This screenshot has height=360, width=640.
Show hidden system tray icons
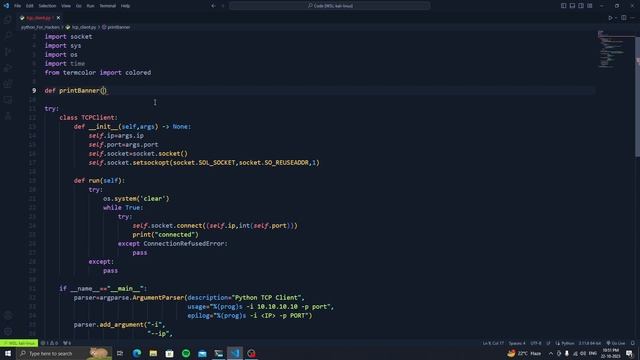click(551, 353)
